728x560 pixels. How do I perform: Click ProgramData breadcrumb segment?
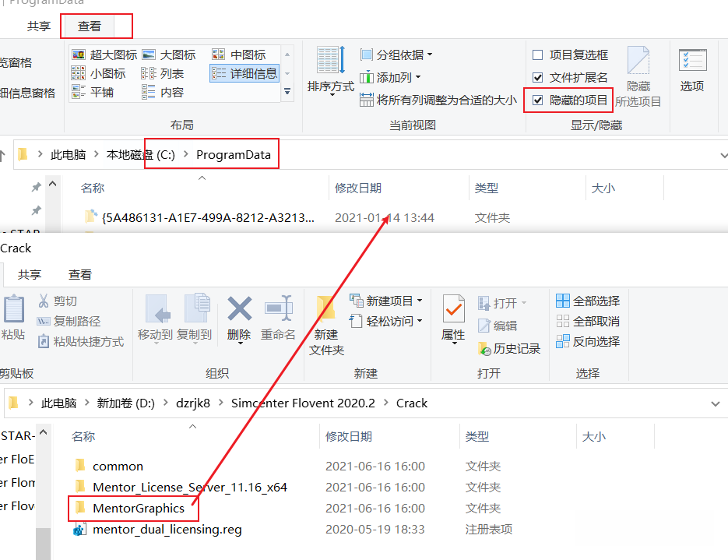[234, 155]
